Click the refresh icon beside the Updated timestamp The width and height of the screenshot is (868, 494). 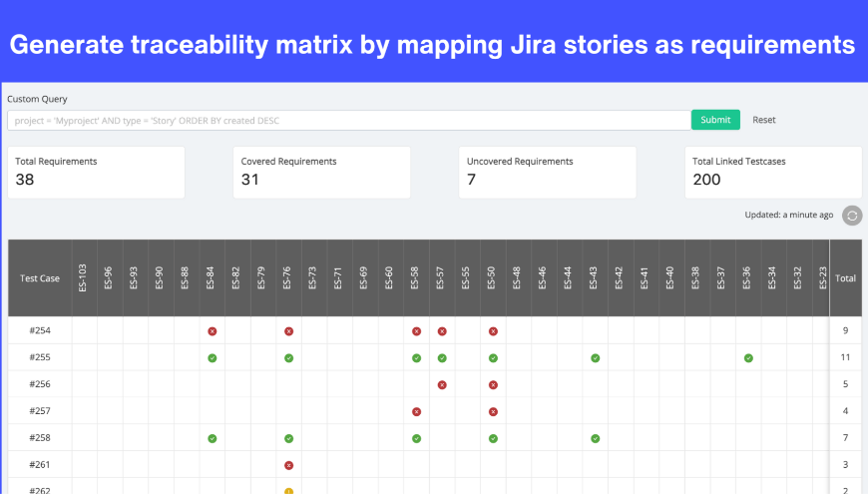pos(851,216)
